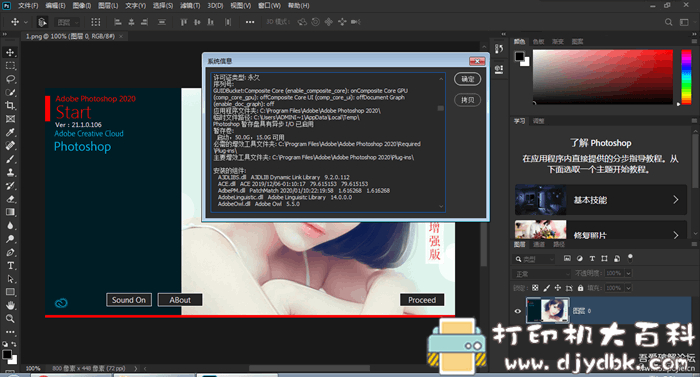Open the blend mode dropdown
Viewport: 700px width, 377px height.
click(x=542, y=273)
